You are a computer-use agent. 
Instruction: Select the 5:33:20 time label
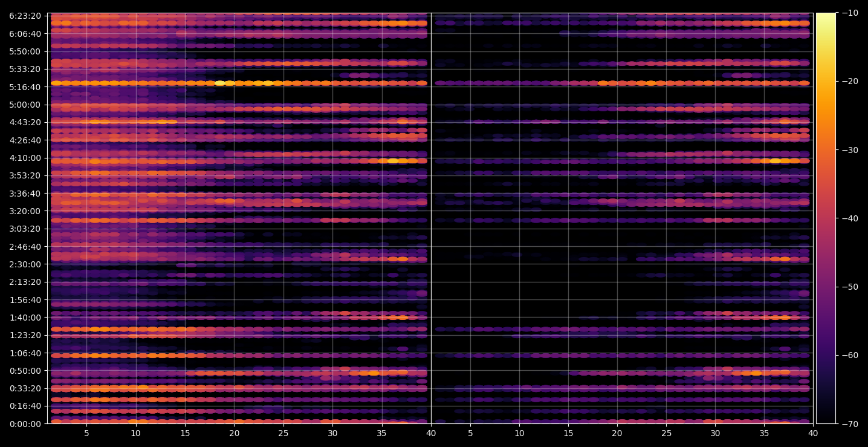[x=25, y=69]
